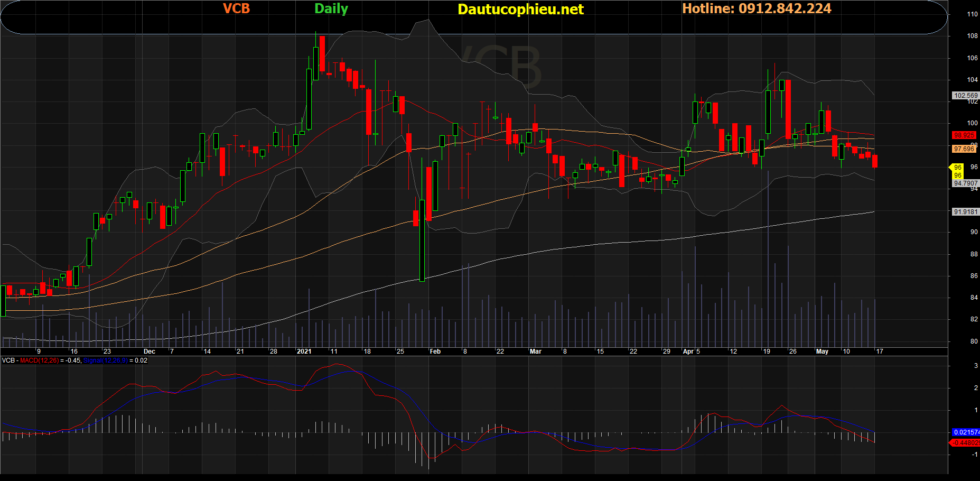Click the red -0.448029 MACD value tag
This screenshot has height=481, width=980.
click(965, 443)
